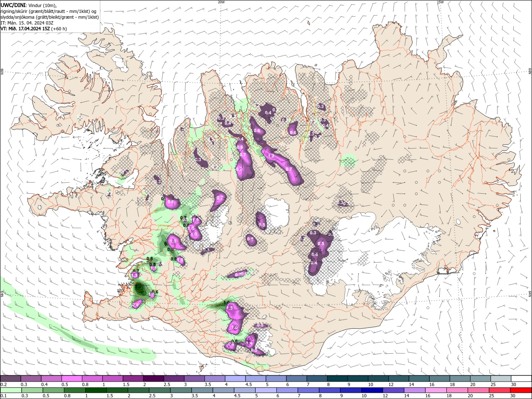
Task: Click the pale grey snow swatch between 25 and 30
Action: [501, 379]
